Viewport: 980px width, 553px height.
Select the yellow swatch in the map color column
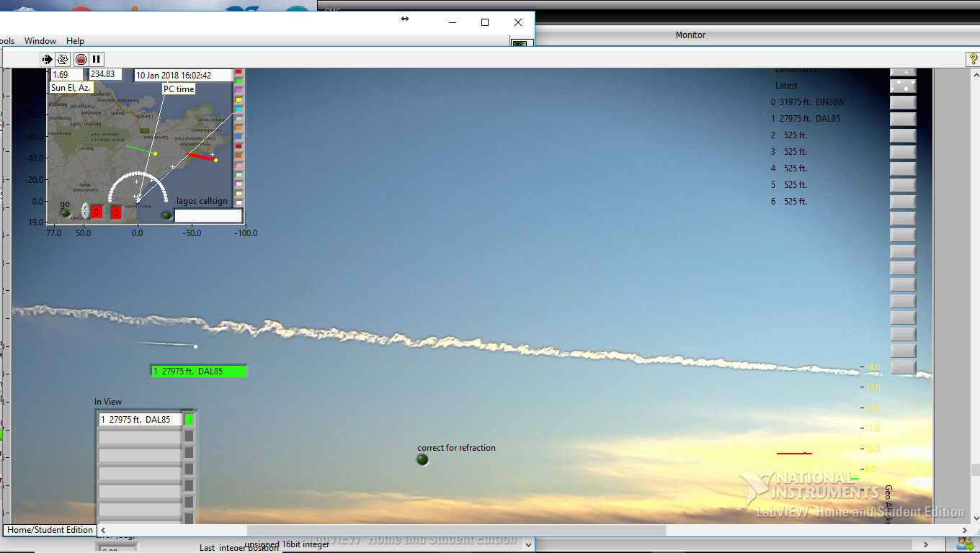239,100
